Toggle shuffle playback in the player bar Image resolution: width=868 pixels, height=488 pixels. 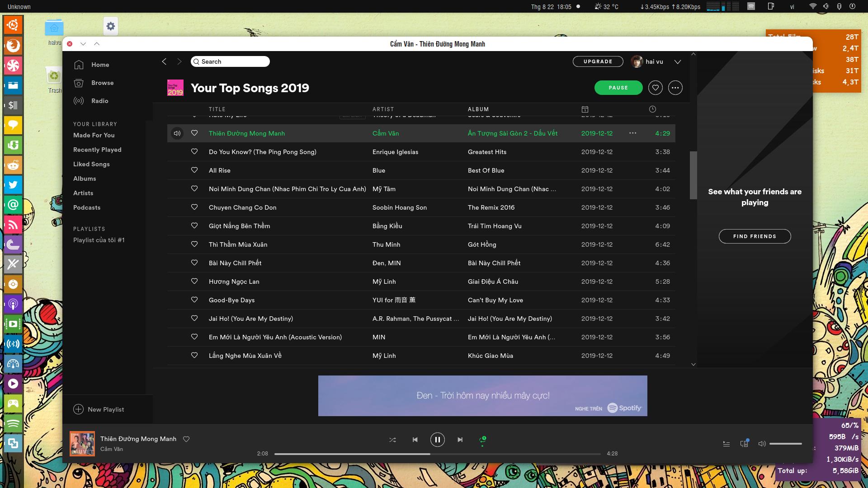pos(392,440)
